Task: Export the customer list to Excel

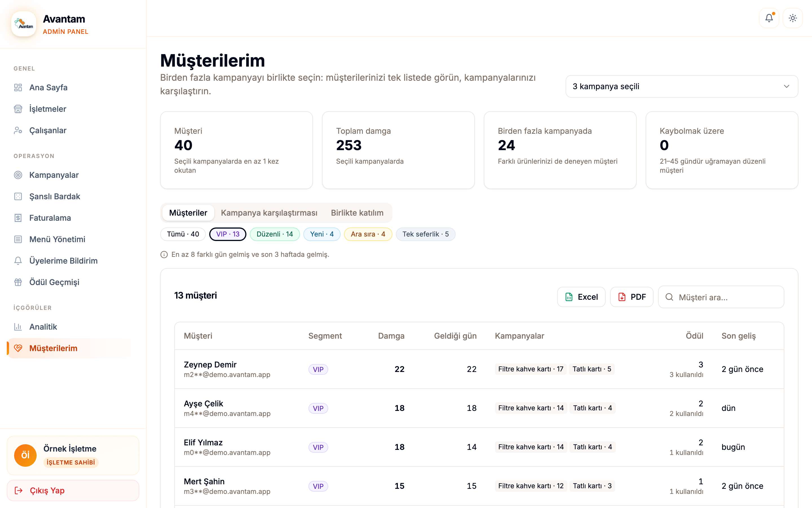Action: click(x=581, y=297)
